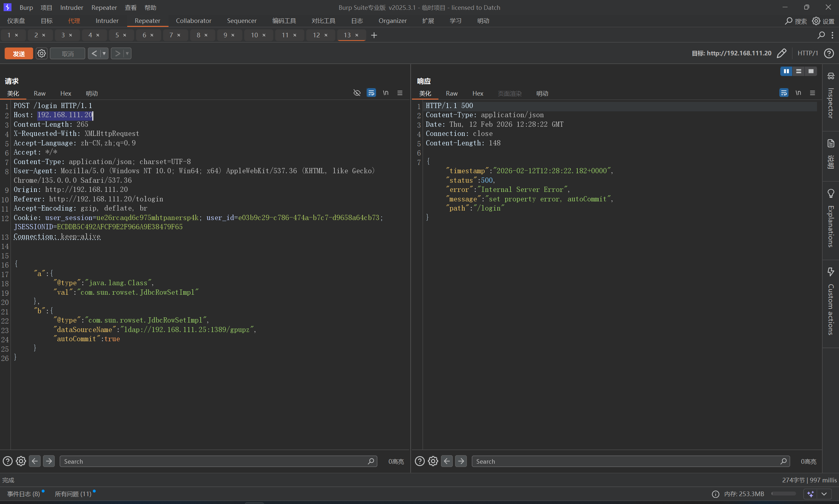This screenshot has height=504, width=839.
Task: Add a new Repeater tab with plus
Action: coord(374,35)
